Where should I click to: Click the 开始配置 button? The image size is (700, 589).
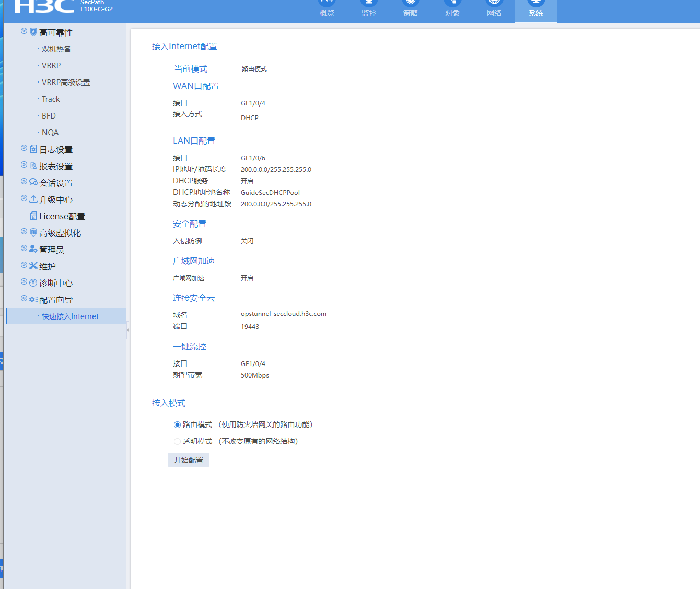click(189, 460)
